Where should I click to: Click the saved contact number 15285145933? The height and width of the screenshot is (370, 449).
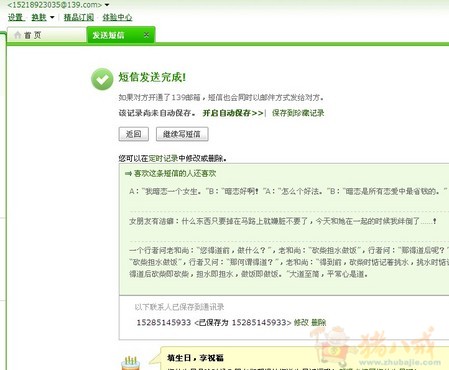(x=163, y=322)
